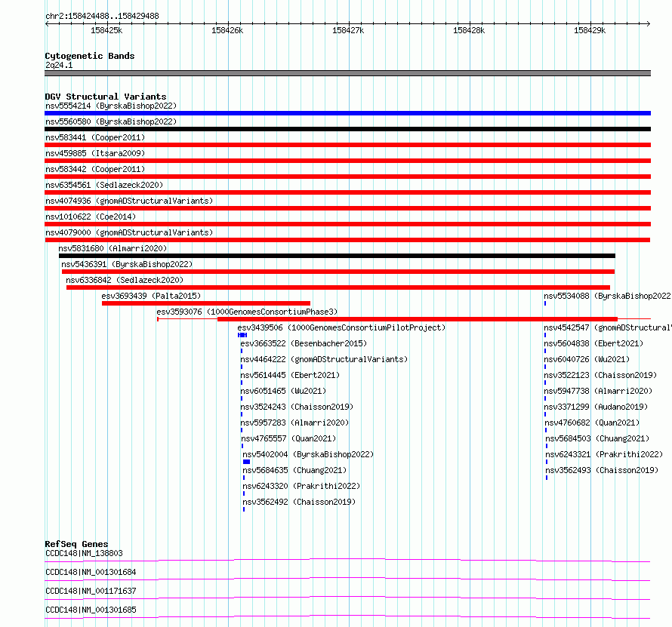Open nsv4464222 (gnomADStructuralVariants) variant
The image size is (672, 627).
[x=324, y=359]
